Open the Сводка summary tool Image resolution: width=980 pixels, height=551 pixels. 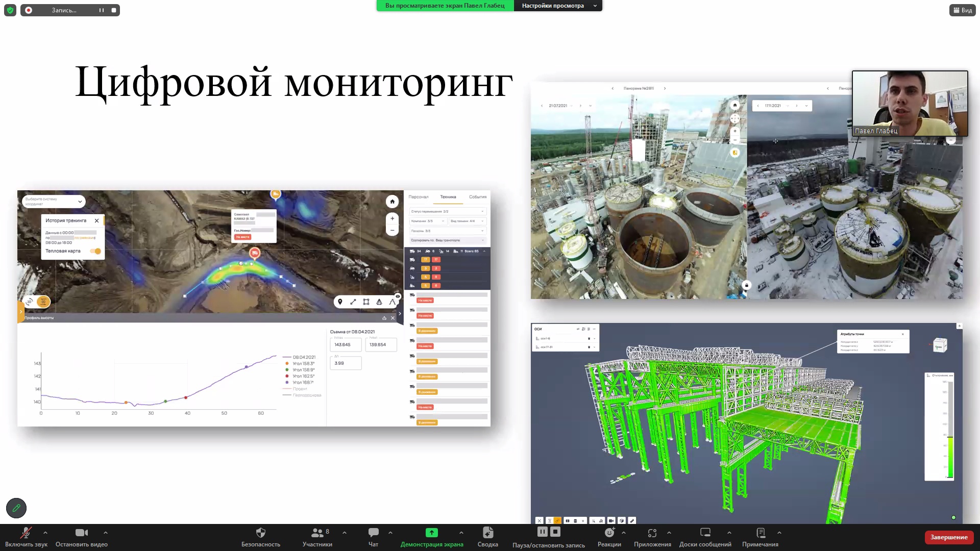click(x=488, y=537)
